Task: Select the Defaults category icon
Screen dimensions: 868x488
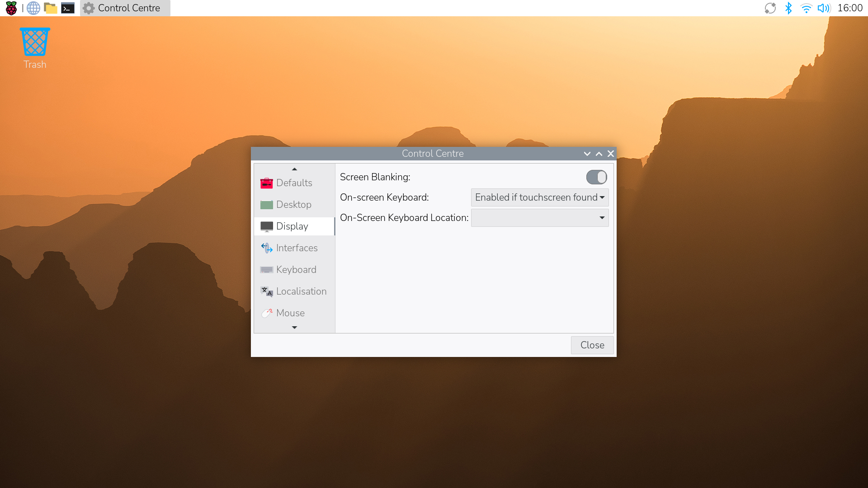Action: [267, 183]
